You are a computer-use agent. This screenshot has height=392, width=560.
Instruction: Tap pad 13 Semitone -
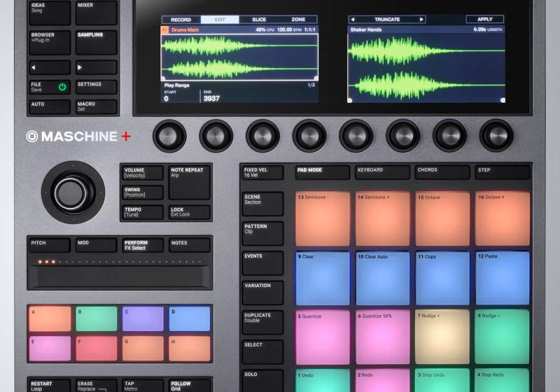click(x=323, y=219)
